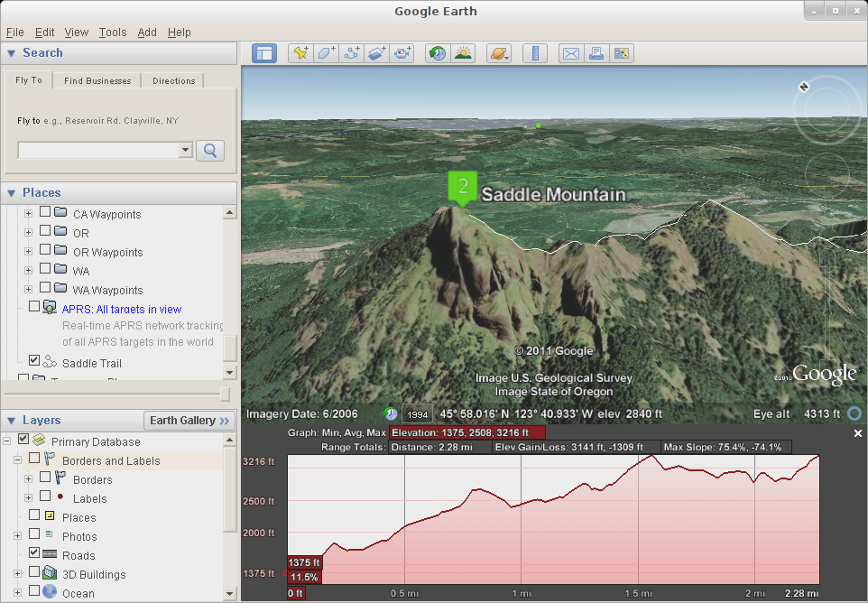
Task: Email the current view
Action: 571,53
